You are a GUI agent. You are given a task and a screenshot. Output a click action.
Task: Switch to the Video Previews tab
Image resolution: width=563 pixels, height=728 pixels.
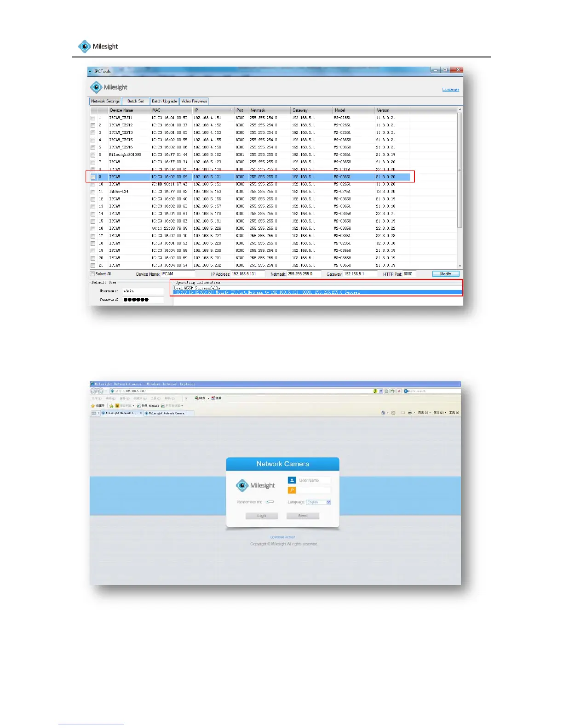point(194,101)
